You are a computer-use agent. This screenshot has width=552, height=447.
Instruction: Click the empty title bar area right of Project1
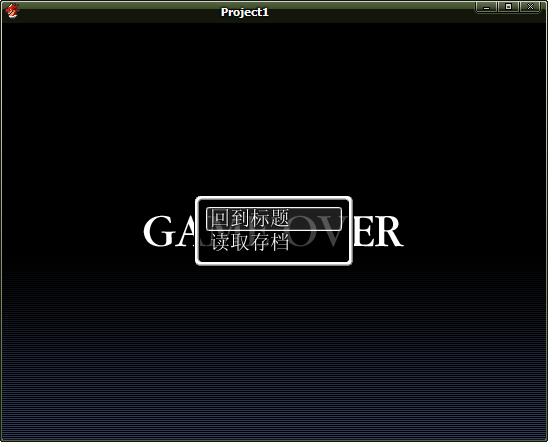[371, 13]
